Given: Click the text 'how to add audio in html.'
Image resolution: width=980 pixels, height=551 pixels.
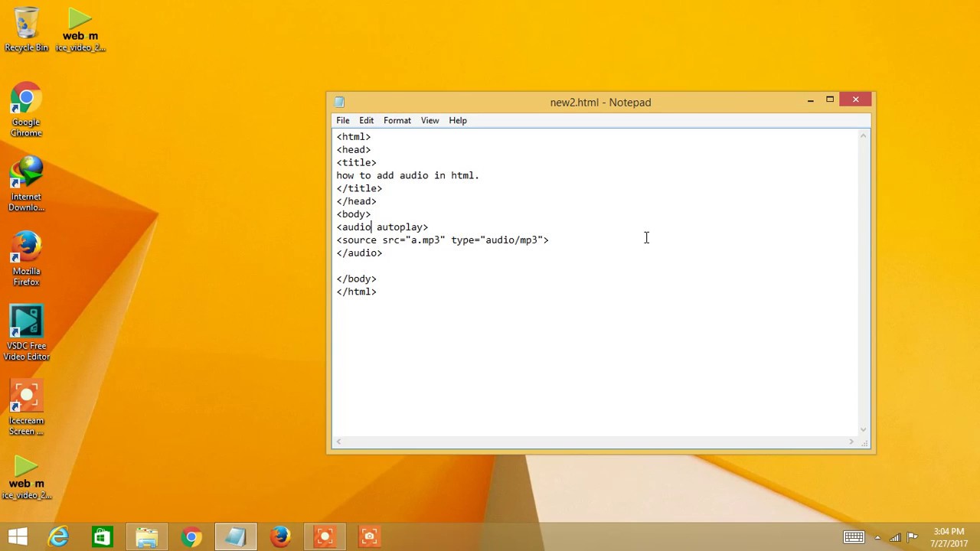Looking at the screenshot, I should (x=408, y=176).
